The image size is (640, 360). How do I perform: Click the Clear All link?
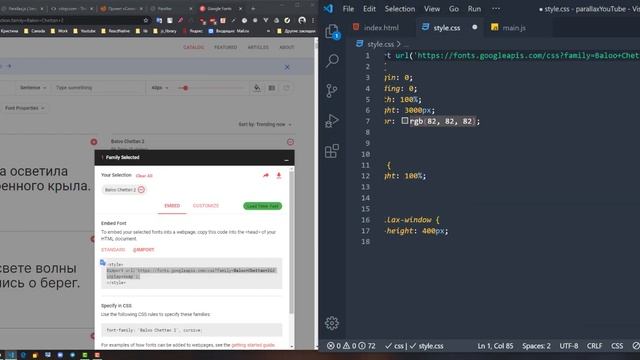point(144,176)
